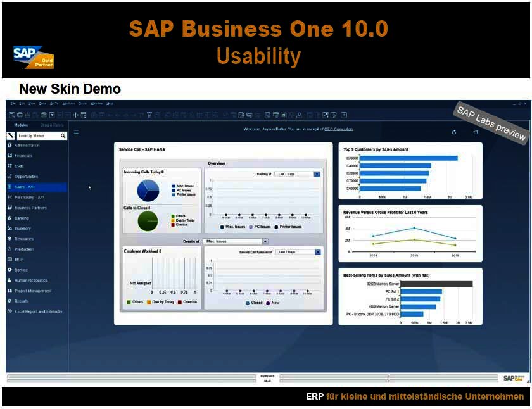Click the Look Up Menus magnifying glass icon
The height and width of the screenshot is (409, 532).
(x=63, y=135)
